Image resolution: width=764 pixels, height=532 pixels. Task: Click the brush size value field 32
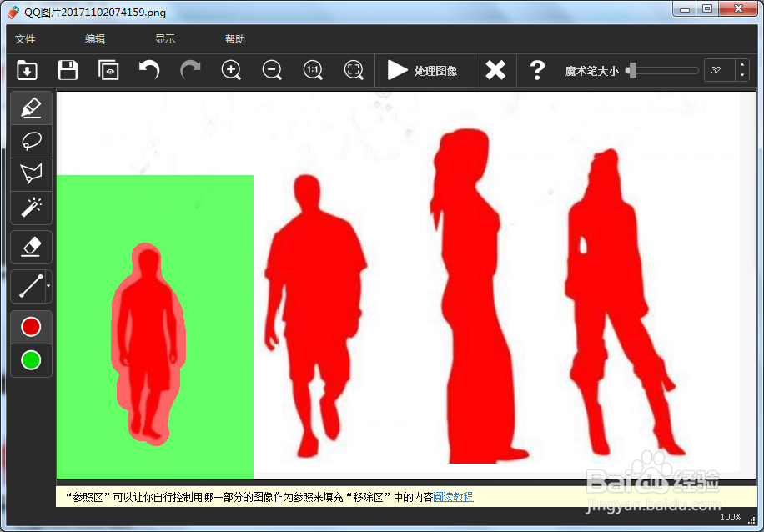[x=719, y=70]
